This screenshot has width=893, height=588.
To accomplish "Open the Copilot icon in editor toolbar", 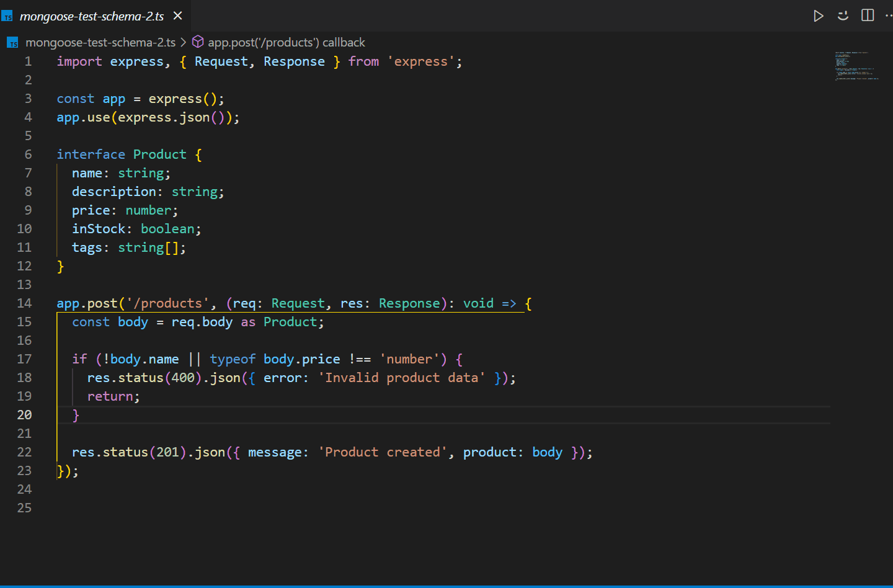I will 843,16.
